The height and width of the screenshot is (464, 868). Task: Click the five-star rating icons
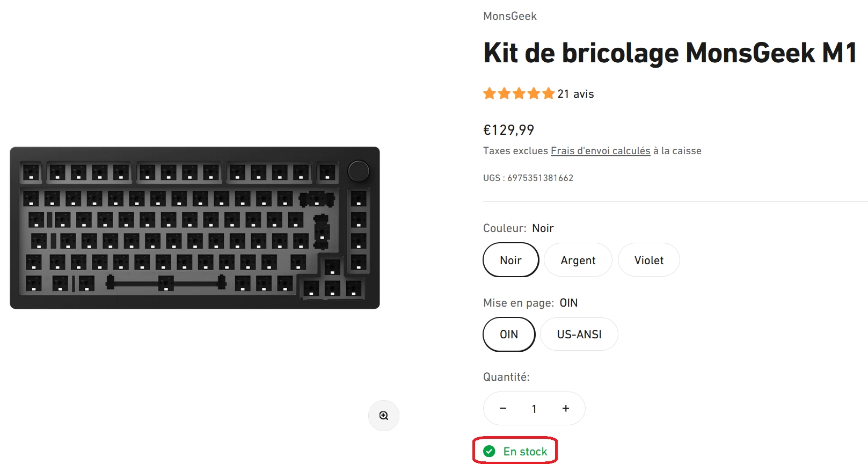coord(519,94)
